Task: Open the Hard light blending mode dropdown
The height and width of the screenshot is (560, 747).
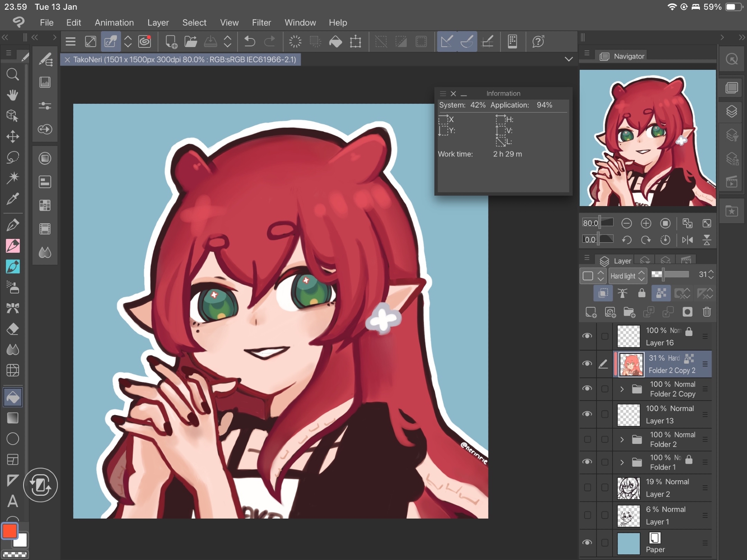Action: tap(627, 276)
